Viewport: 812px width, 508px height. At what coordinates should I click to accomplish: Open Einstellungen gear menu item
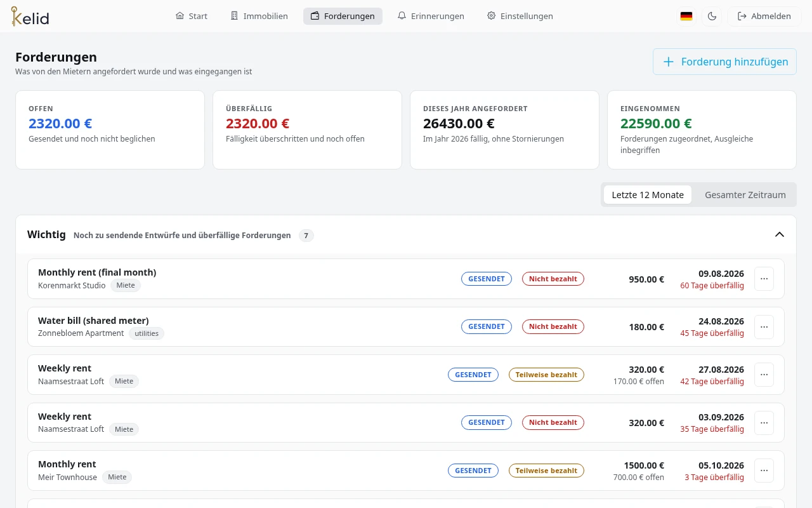click(x=520, y=16)
